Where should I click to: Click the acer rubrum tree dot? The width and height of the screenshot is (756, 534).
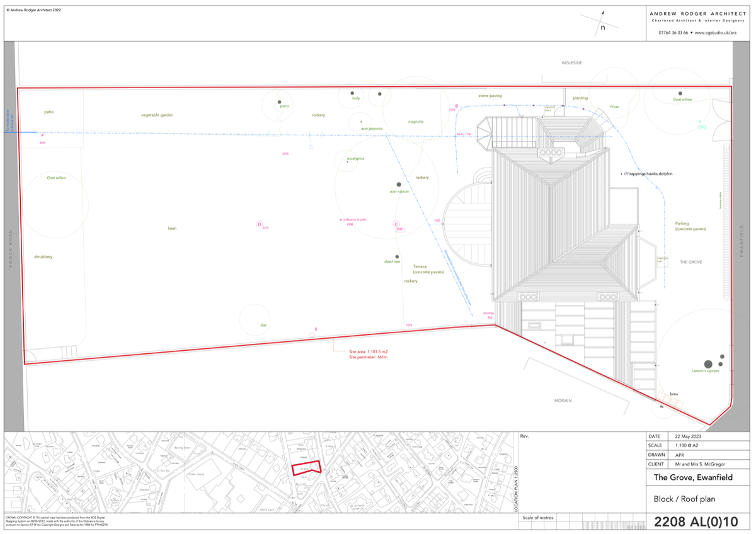tap(399, 185)
